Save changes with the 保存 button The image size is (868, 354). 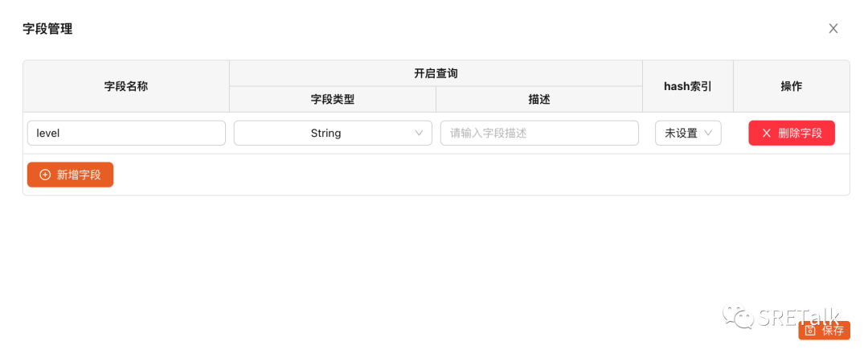tap(825, 330)
